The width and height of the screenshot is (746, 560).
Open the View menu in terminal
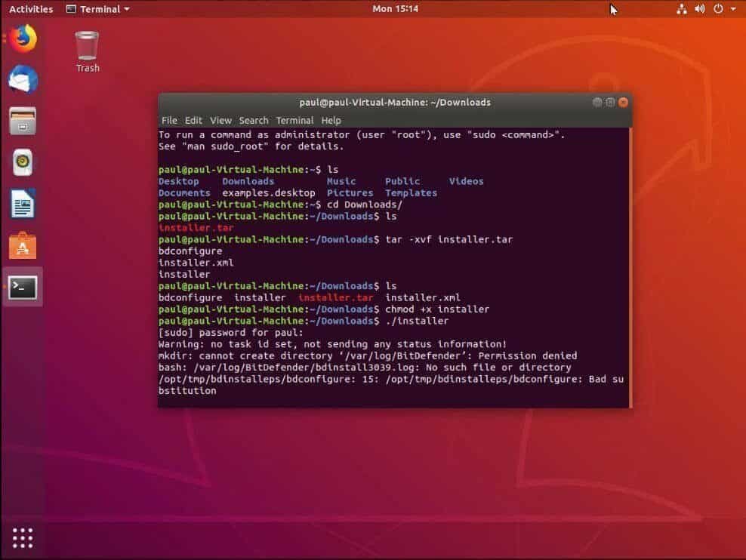[x=220, y=120]
